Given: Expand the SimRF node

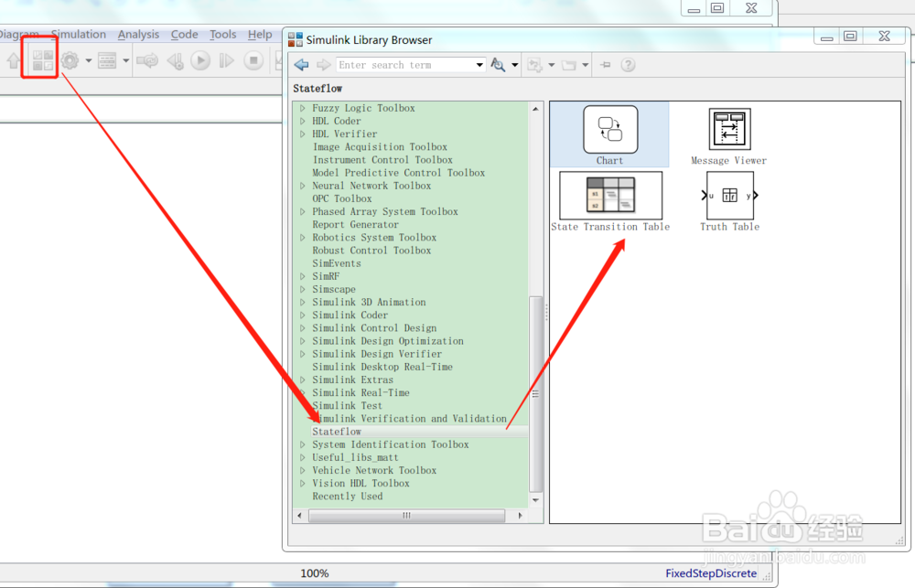Looking at the screenshot, I should point(302,276).
